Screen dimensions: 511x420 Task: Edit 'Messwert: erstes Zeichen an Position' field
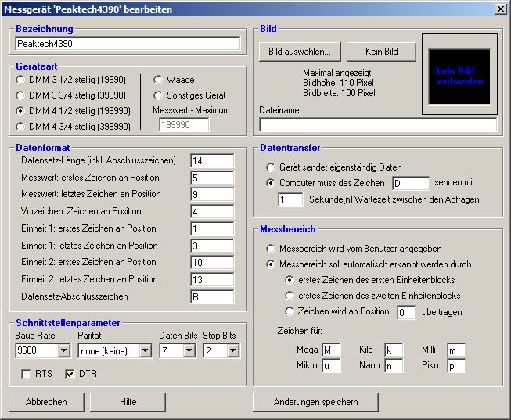[212, 178]
